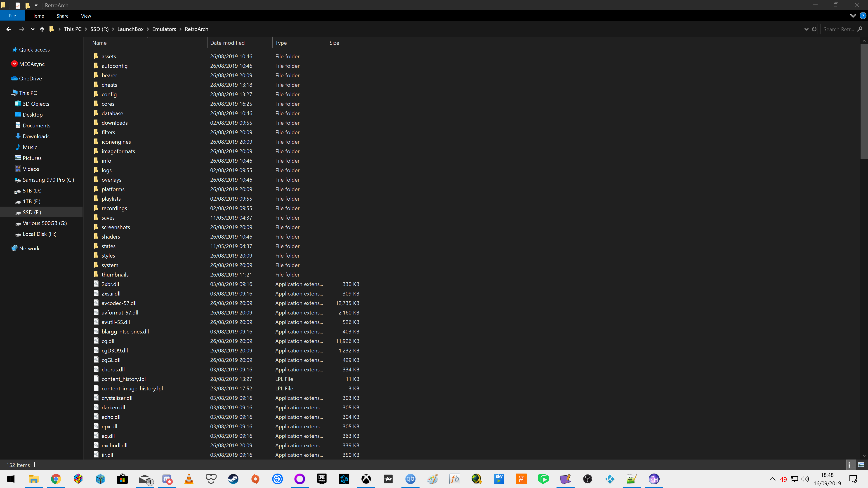Open the volume control in system tray
The width and height of the screenshot is (868, 488).
pos(805,479)
